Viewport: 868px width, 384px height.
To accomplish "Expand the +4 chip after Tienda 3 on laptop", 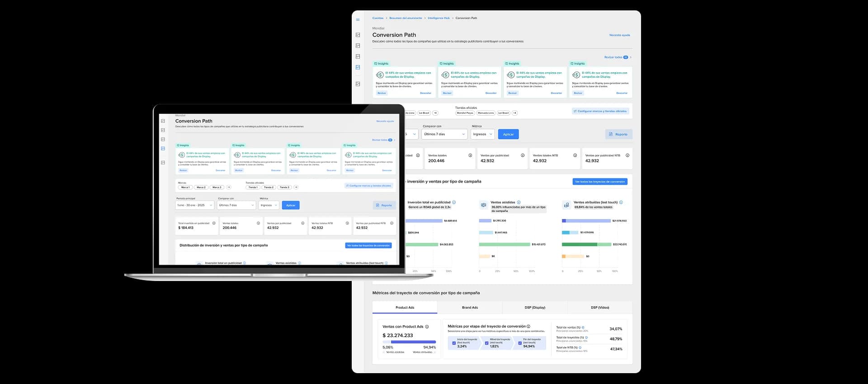I will (x=296, y=187).
